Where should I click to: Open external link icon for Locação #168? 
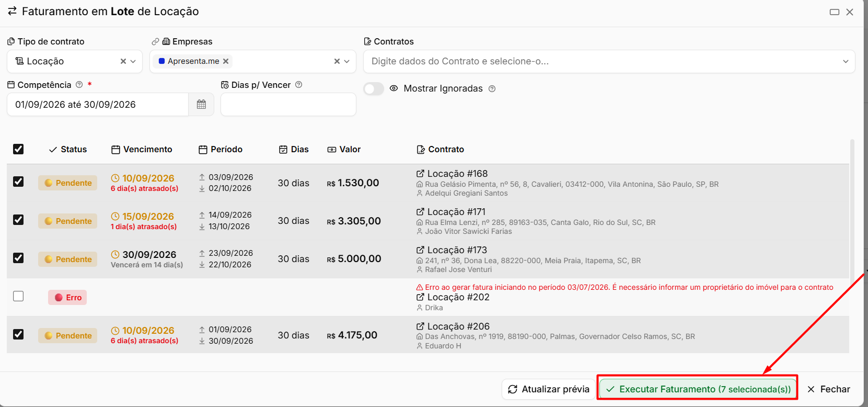point(420,174)
